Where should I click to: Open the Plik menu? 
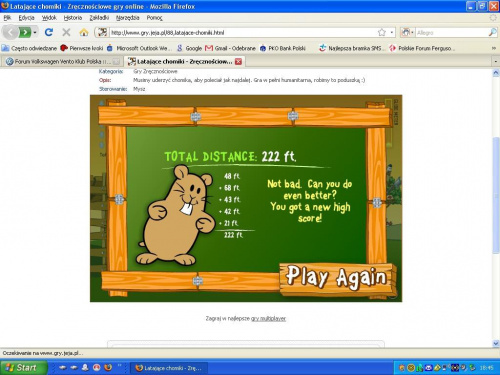tap(7, 18)
